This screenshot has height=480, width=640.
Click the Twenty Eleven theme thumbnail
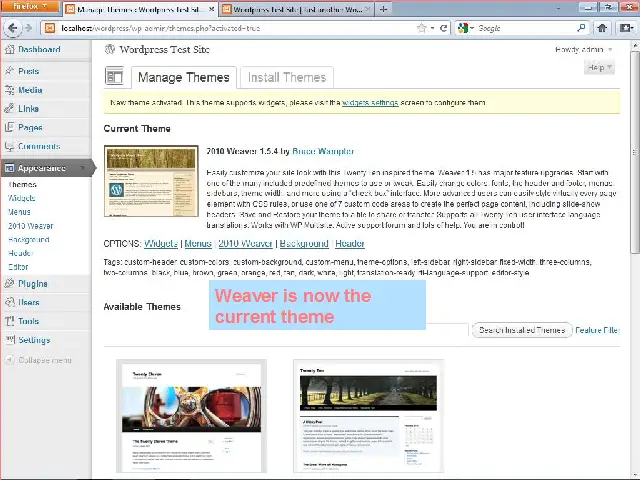tap(191, 416)
